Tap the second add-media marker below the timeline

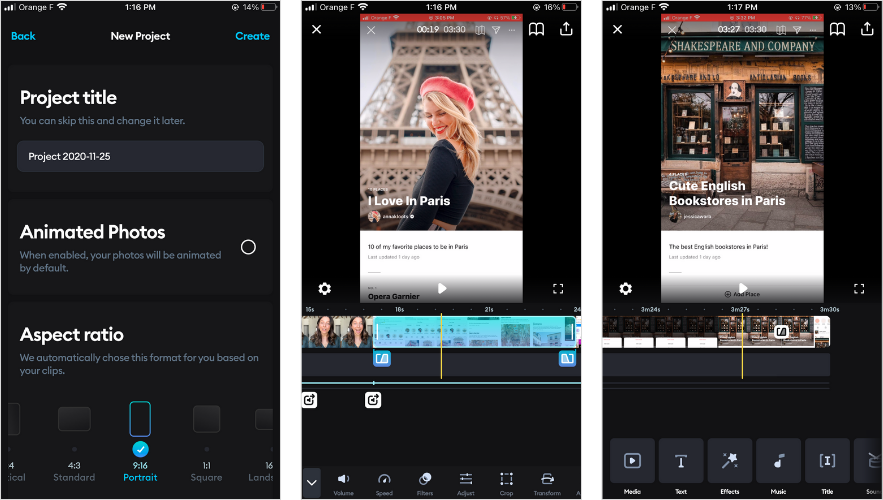373,400
